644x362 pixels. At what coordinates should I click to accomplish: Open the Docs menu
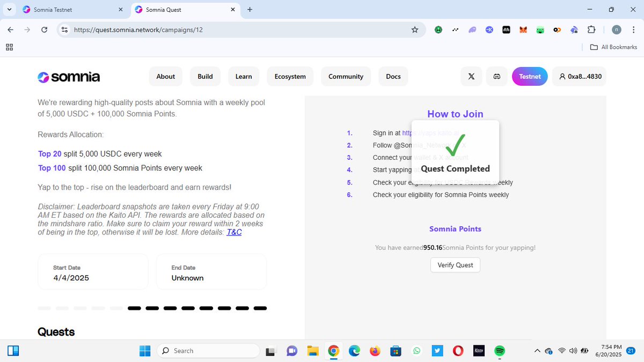[x=393, y=77]
